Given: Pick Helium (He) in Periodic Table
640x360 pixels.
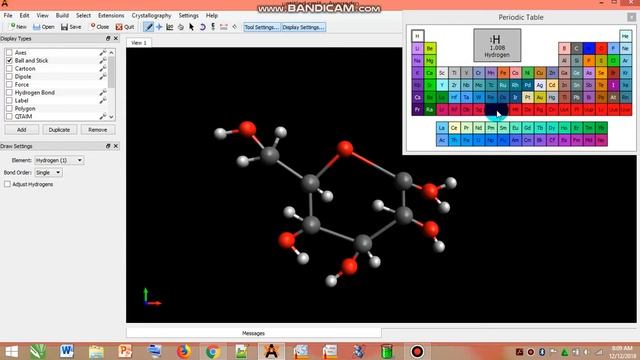Looking at the screenshot, I should tap(625, 36).
